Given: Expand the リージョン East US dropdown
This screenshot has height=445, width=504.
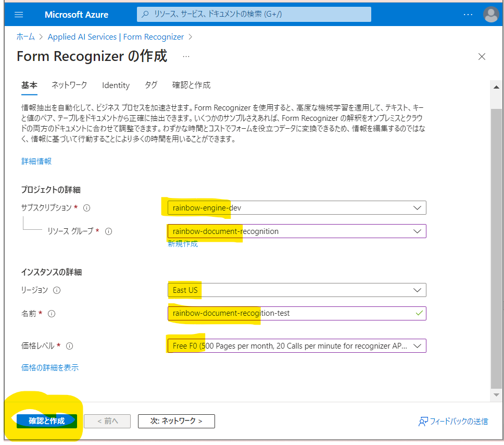Looking at the screenshot, I should tap(297, 290).
